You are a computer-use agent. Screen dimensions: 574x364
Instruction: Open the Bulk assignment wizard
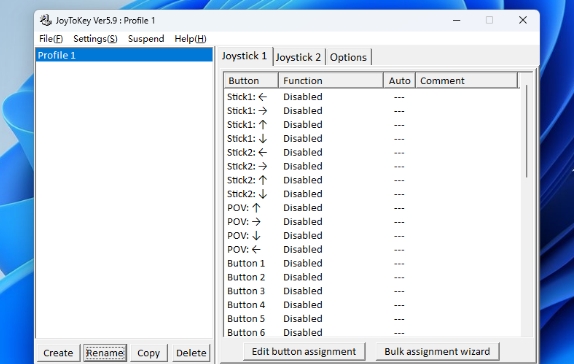point(437,352)
